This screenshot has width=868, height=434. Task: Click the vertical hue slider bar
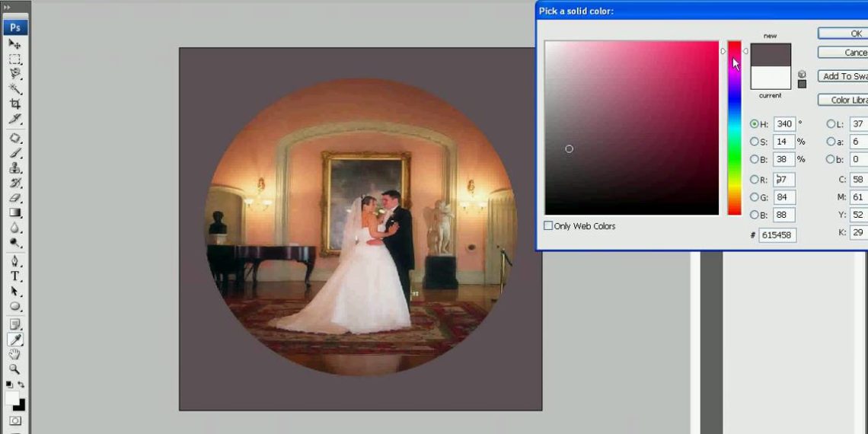tap(734, 128)
